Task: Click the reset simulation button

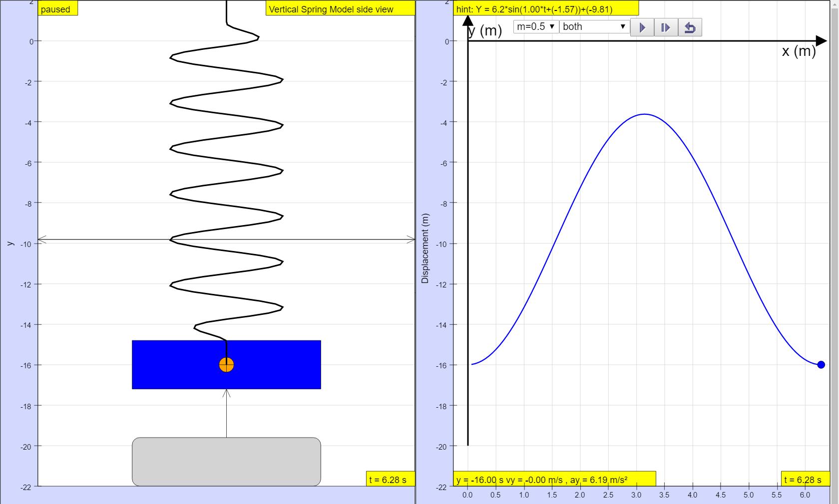Action: tap(690, 27)
